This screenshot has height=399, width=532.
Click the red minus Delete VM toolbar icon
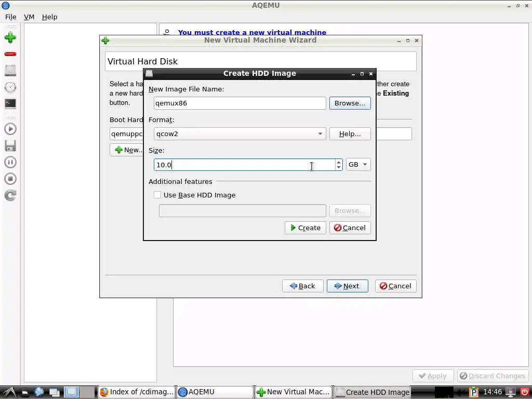click(10, 54)
